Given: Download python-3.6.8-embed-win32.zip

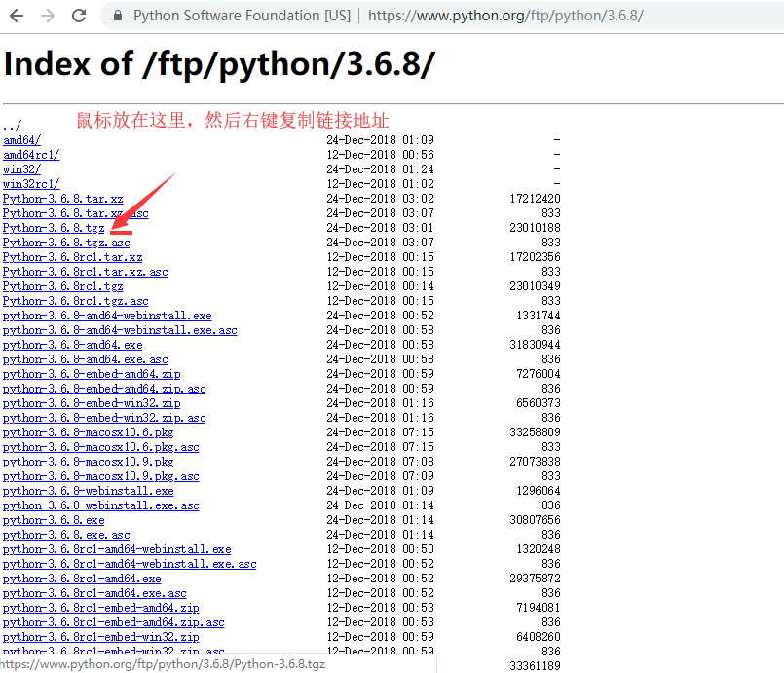Looking at the screenshot, I should pyautogui.click(x=92, y=403).
